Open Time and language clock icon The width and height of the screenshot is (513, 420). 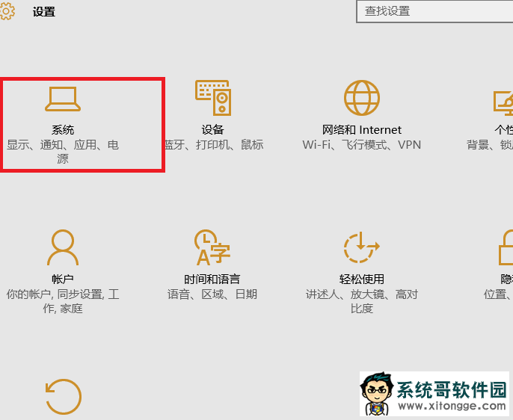coord(212,247)
